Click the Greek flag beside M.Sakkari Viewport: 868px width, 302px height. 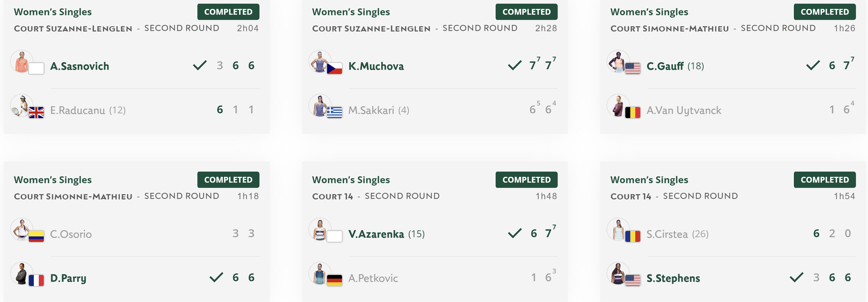click(335, 112)
